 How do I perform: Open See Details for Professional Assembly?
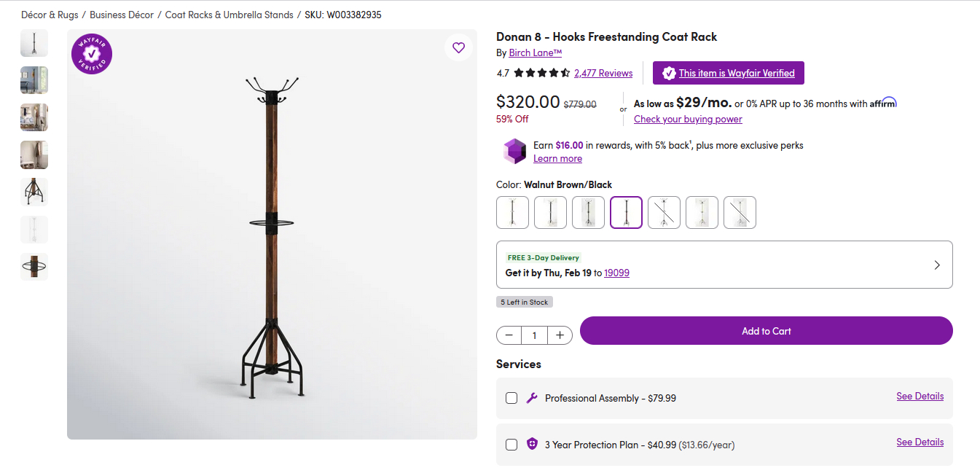click(920, 397)
